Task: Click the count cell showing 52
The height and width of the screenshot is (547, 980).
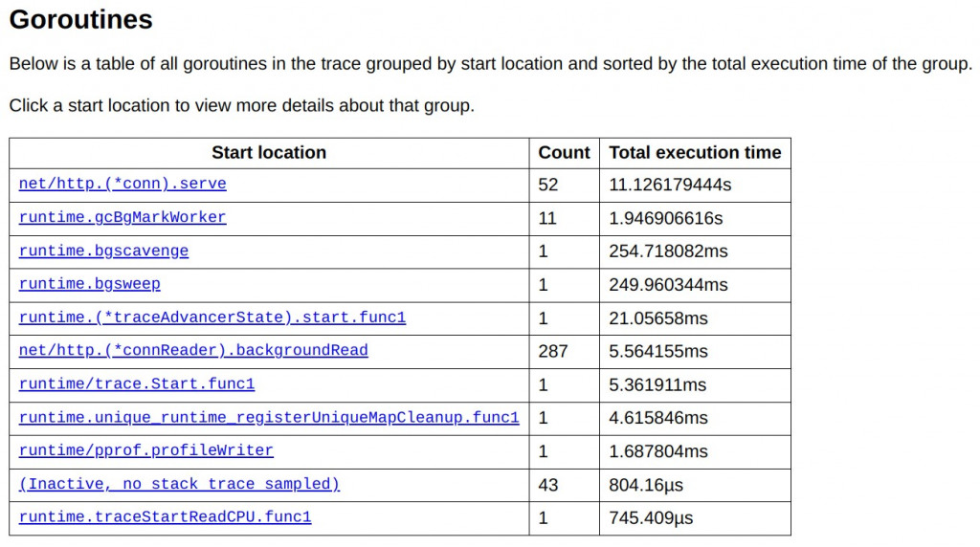Action: tap(548, 185)
